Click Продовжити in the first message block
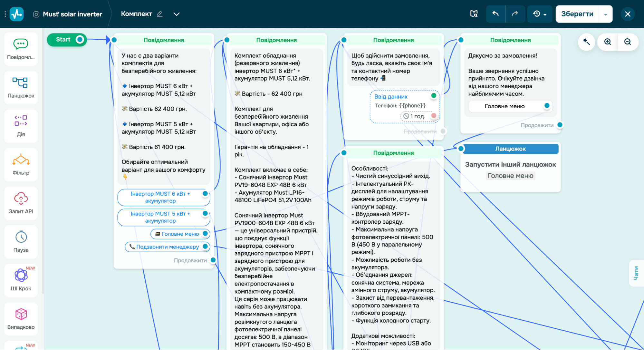Screen dimensions: 644x350 pos(190,260)
